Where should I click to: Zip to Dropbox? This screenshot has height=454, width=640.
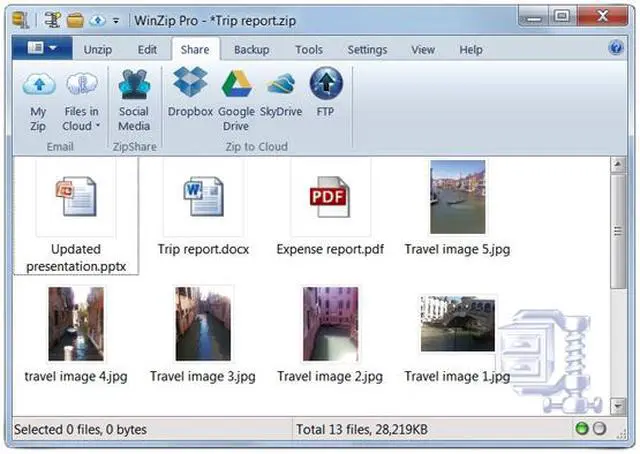pos(190,82)
